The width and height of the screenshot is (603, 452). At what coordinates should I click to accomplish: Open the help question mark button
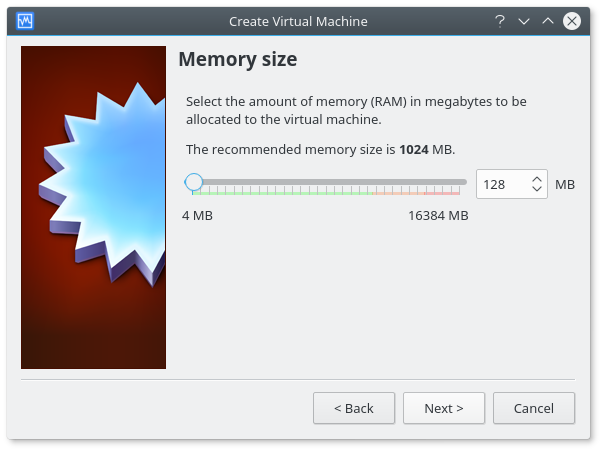[500, 21]
